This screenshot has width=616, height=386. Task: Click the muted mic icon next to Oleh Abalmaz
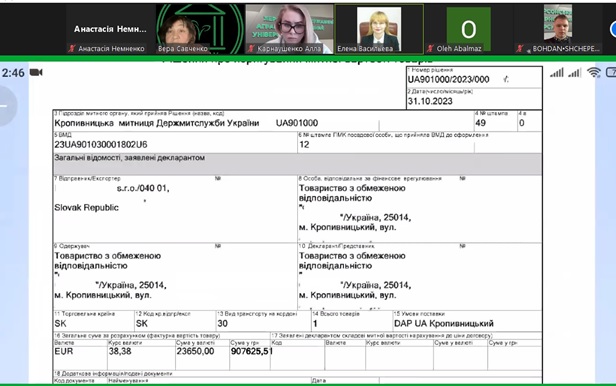tap(430, 49)
